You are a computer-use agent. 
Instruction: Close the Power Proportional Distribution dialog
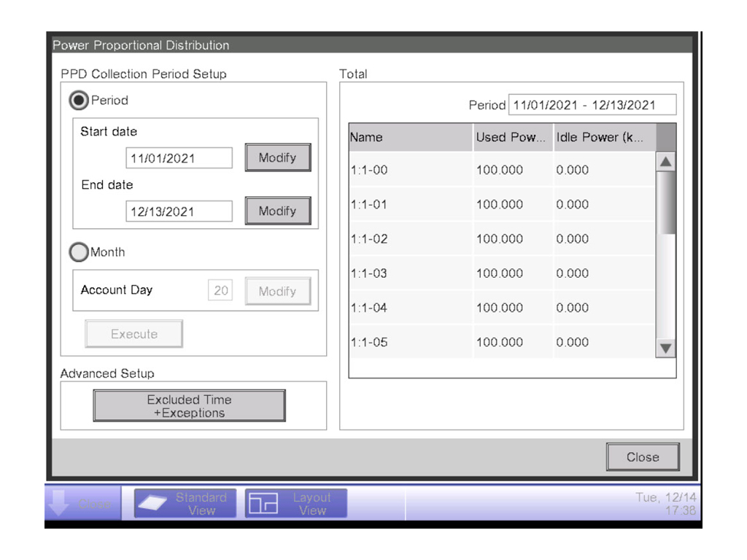tap(642, 457)
